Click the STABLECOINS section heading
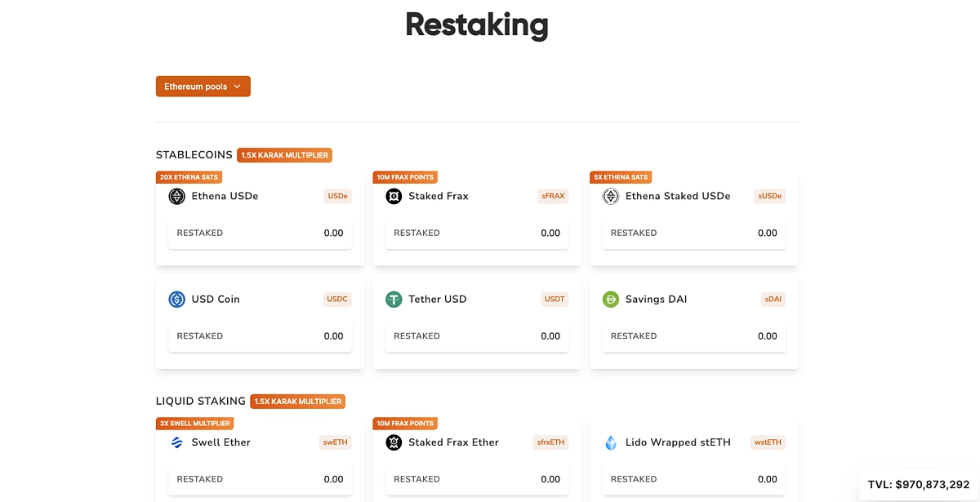The image size is (980, 502). pyautogui.click(x=194, y=155)
